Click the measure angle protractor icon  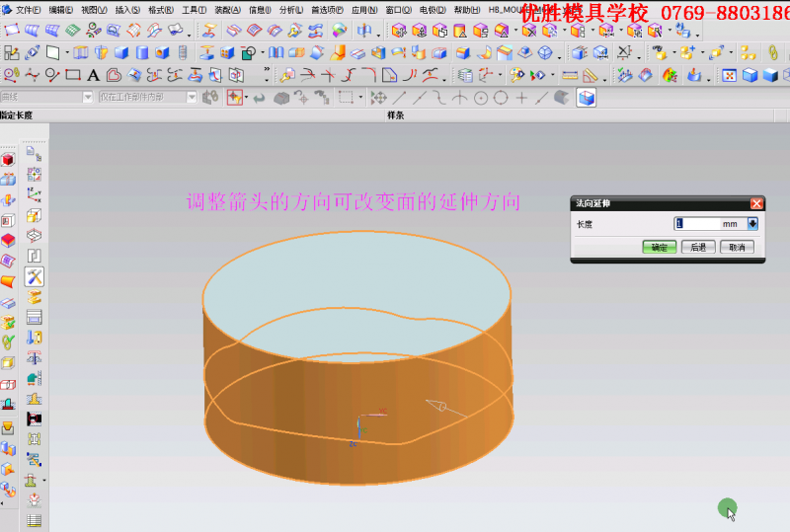pos(590,76)
